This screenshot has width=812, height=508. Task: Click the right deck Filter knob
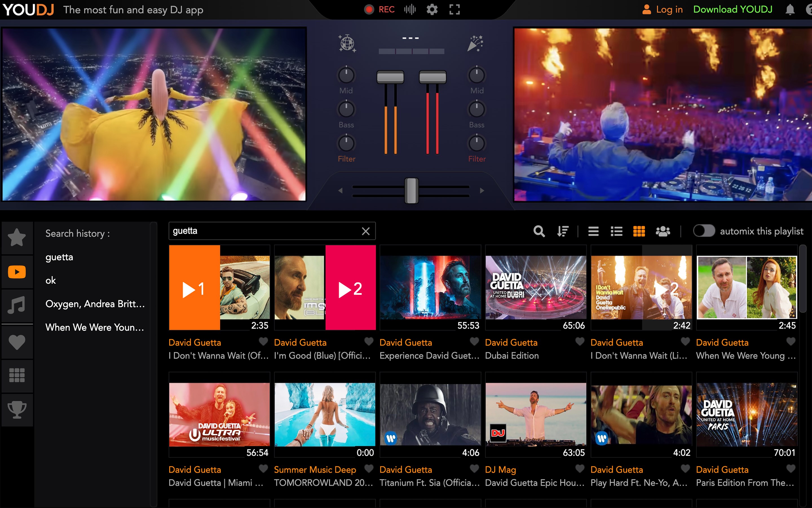pyautogui.click(x=476, y=143)
